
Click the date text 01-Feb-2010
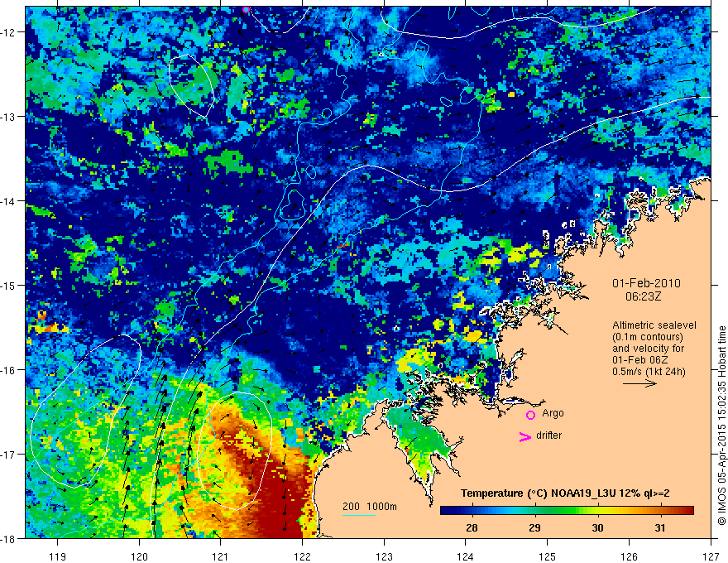coord(646,283)
